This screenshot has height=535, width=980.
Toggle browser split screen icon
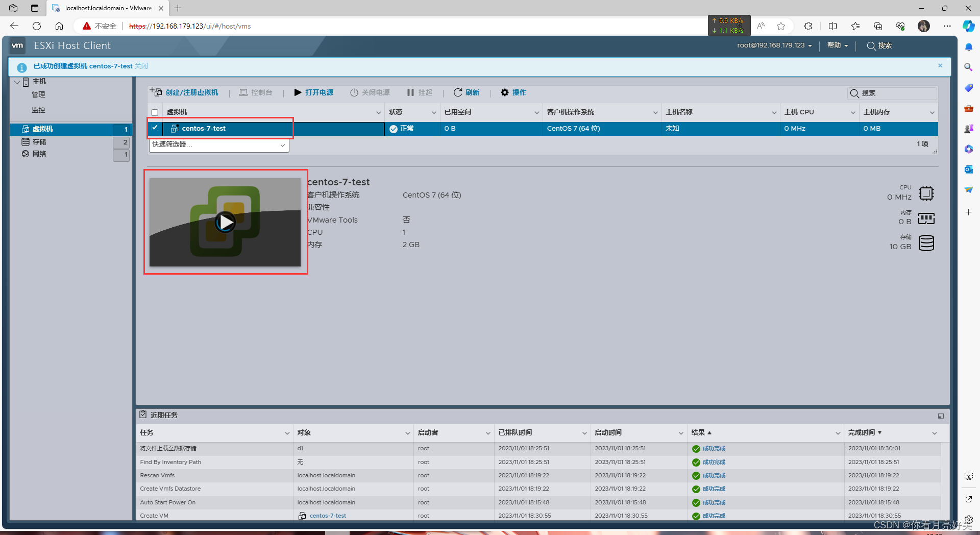(x=832, y=26)
